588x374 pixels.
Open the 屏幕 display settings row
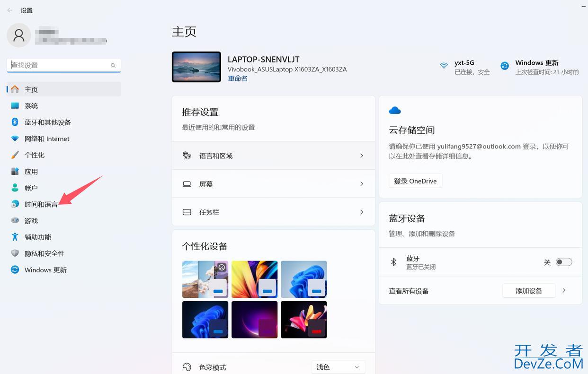coord(273,184)
